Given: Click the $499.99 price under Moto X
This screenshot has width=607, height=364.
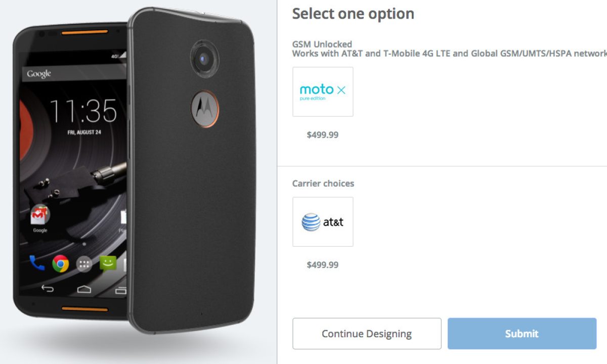Looking at the screenshot, I should click(x=323, y=135).
